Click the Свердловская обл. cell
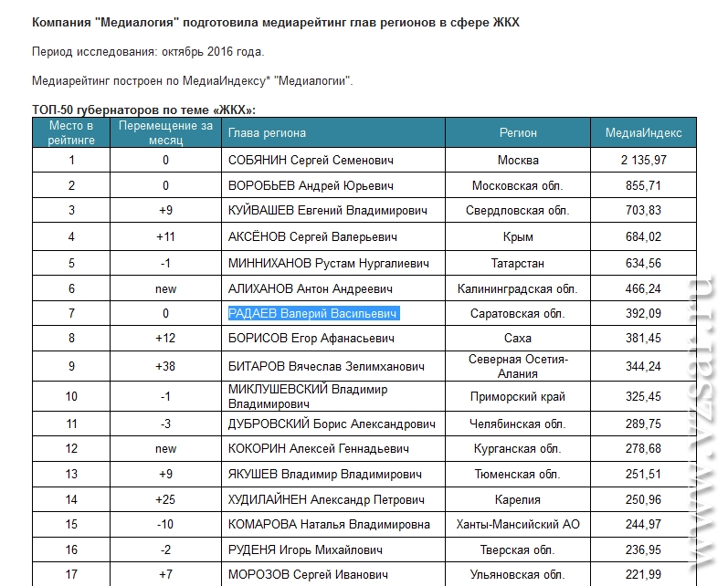 pos(518,210)
